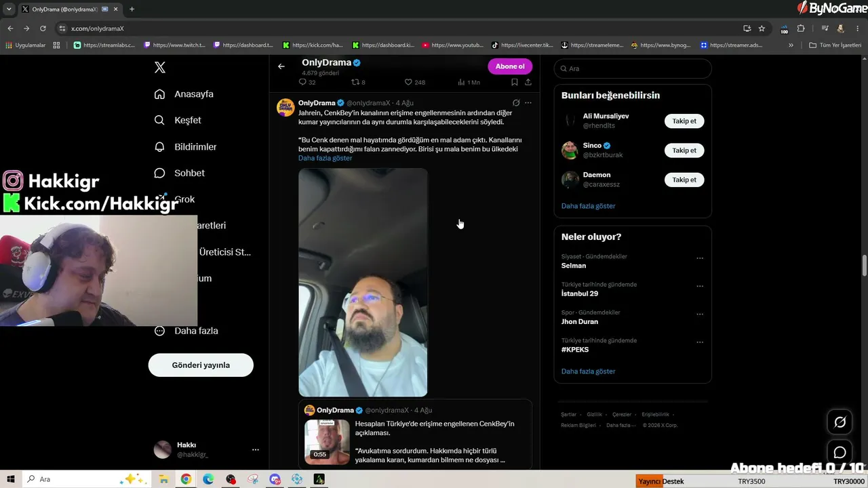868x488 pixels.
Task: Open the Snipping Tool taskbar icon
Action: pos(253,479)
